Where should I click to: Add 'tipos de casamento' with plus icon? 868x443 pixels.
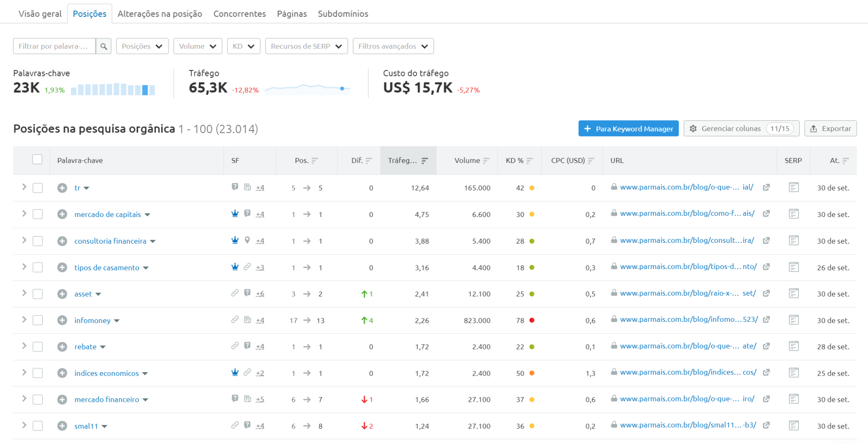62,267
